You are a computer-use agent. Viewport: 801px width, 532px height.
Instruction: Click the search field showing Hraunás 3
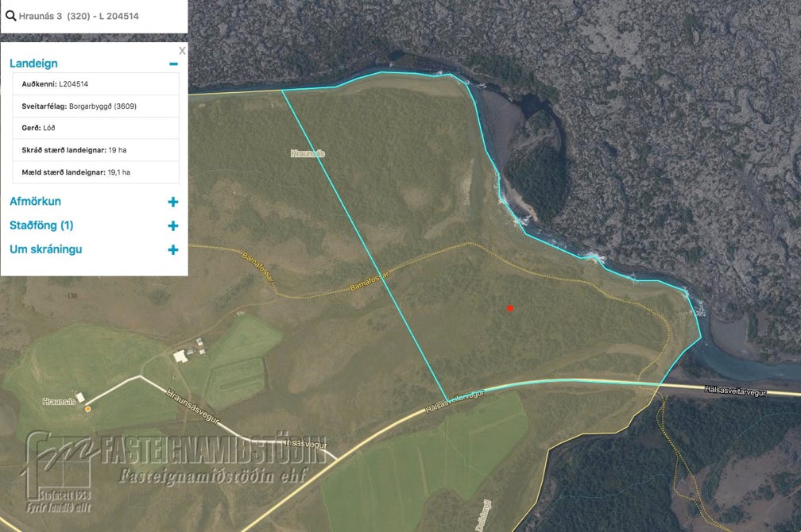[94, 16]
